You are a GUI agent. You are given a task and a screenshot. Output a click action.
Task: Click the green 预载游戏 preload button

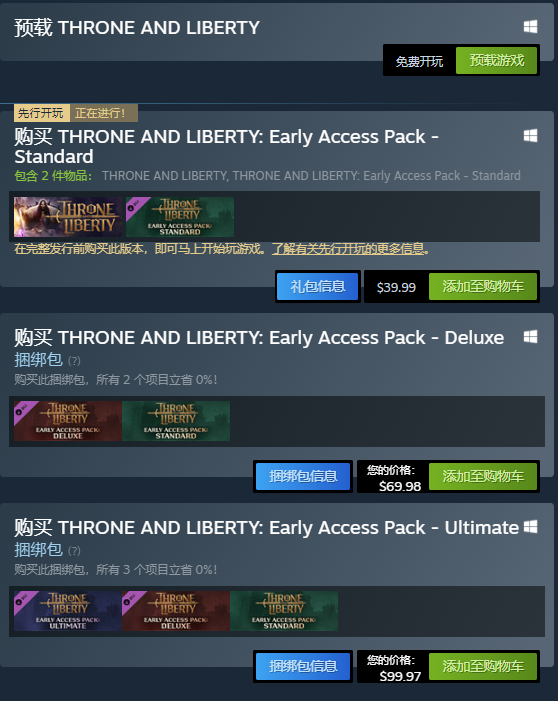click(496, 60)
